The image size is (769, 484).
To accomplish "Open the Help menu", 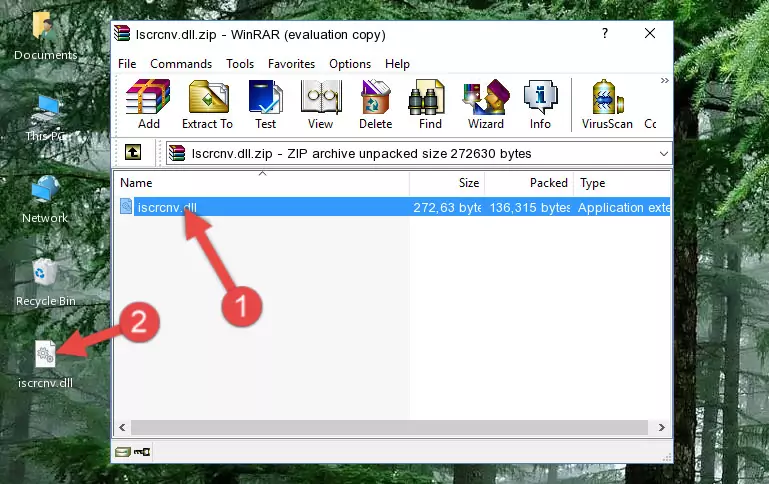I will coord(397,64).
